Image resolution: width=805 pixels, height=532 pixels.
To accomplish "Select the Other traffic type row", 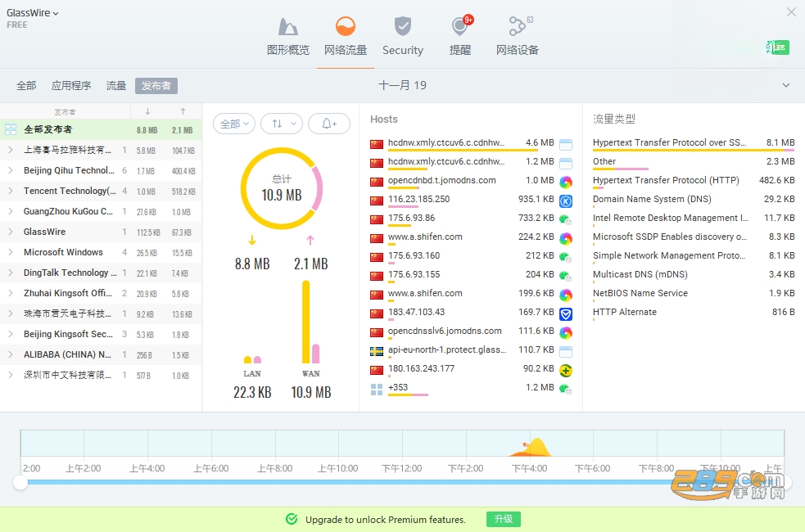I will [x=694, y=163].
